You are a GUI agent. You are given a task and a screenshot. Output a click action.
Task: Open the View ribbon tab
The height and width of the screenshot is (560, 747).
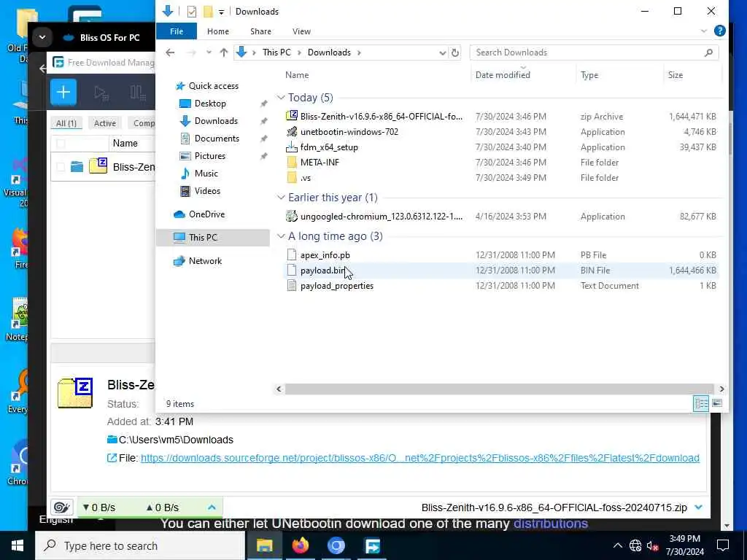(x=301, y=31)
